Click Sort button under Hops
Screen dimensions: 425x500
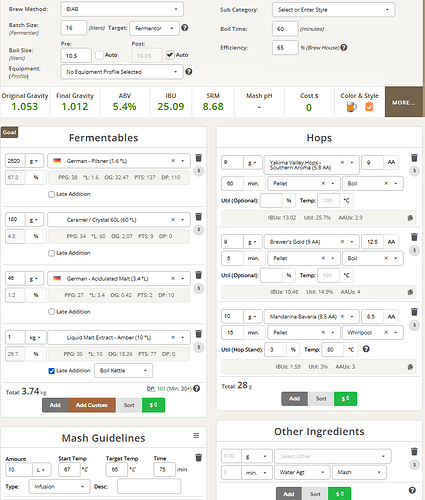pyautogui.click(x=321, y=399)
